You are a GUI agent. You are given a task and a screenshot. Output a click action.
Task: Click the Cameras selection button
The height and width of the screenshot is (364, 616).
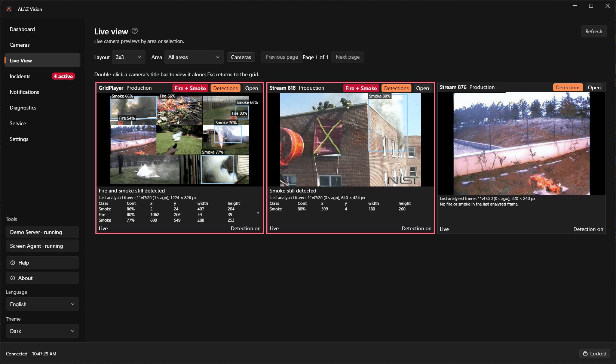coord(241,57)
